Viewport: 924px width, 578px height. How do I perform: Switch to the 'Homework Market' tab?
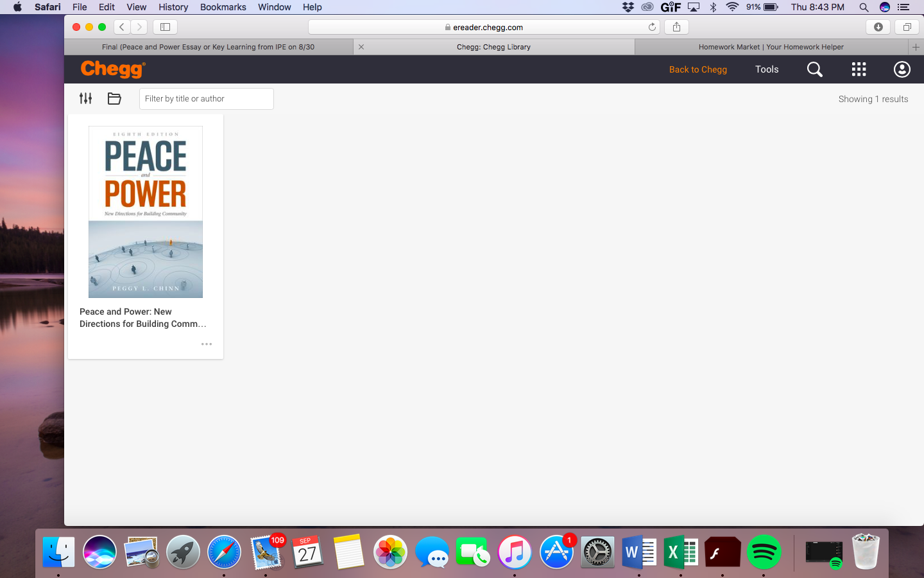click(x=771, y=47)
